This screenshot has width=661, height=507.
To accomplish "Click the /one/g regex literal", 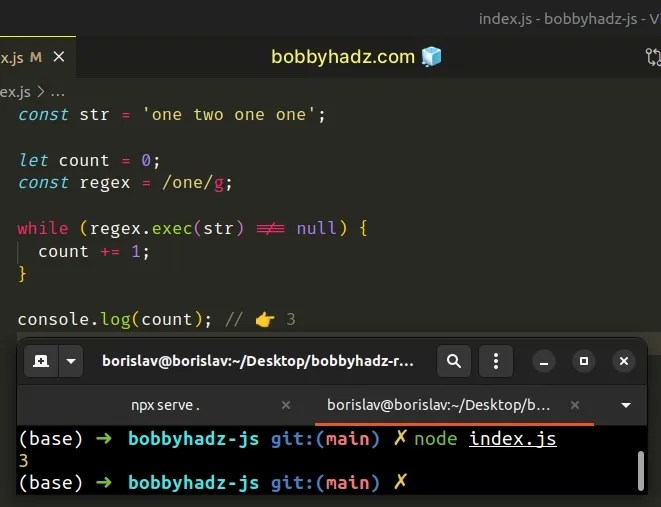I will [193, 183].
